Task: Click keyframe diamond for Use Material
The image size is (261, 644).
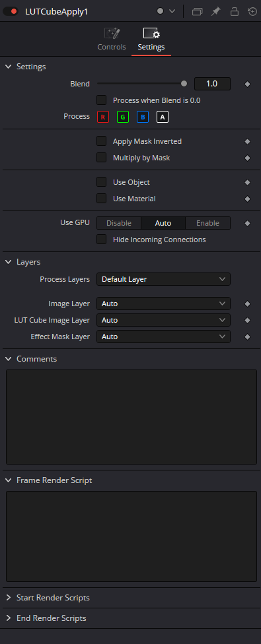Action: pyautogui.click(x=247, y=199)
